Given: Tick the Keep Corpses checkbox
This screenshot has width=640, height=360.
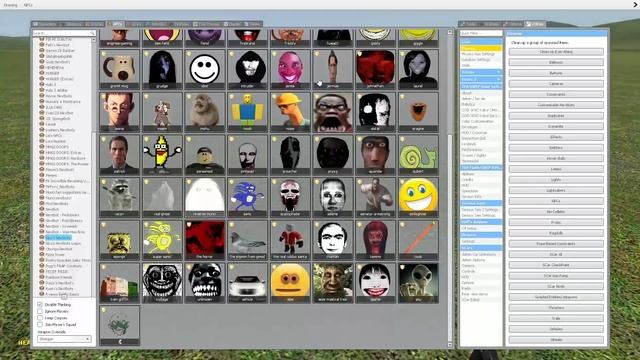Looking at the screenshot, I should (40, 318).
